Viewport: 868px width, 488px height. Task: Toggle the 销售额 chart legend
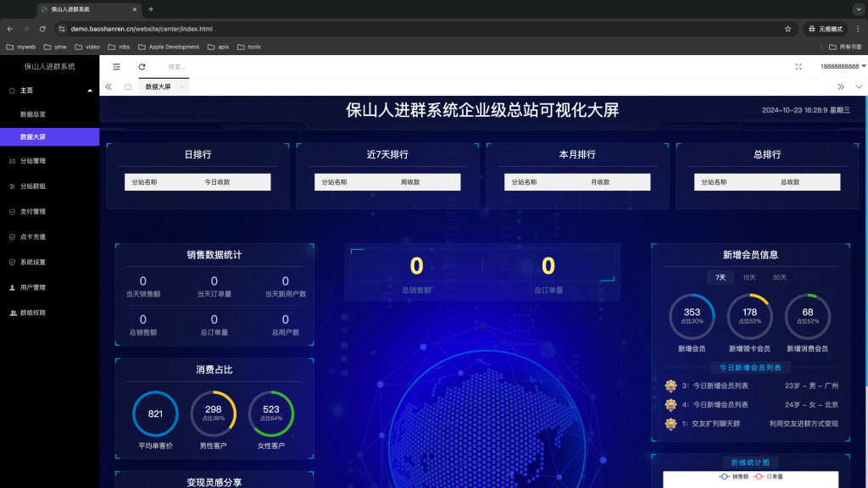733,476
